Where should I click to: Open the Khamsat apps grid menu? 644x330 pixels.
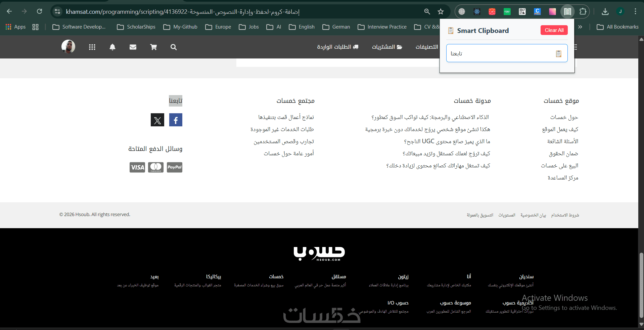92,47
